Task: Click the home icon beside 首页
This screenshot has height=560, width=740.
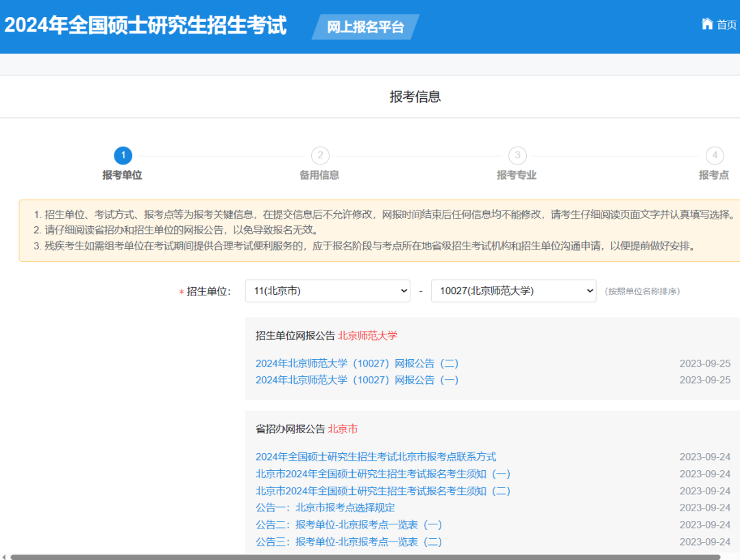Action: 707,23
